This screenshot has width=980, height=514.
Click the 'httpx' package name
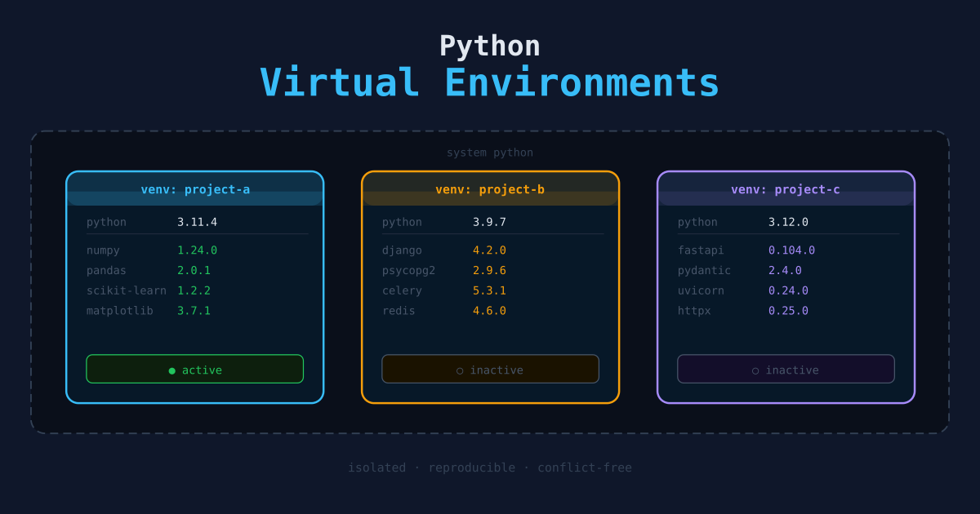694,311
